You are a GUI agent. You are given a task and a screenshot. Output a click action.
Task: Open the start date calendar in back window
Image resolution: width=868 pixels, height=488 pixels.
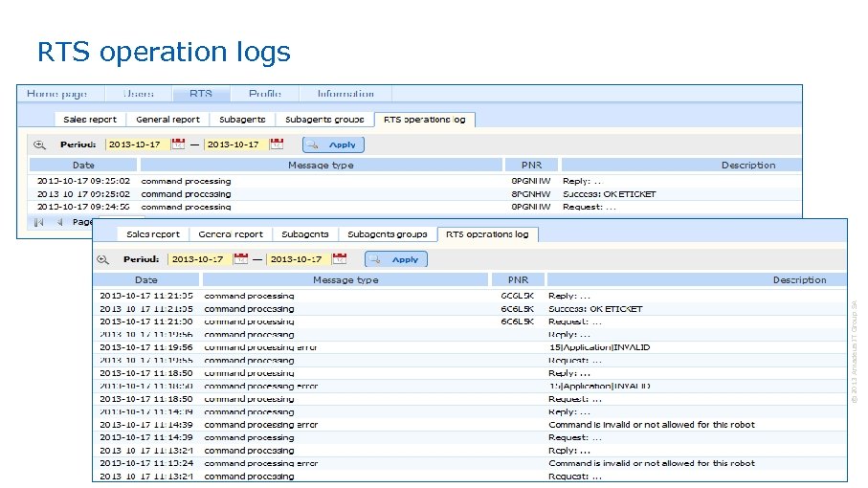[x=178, y=144]
